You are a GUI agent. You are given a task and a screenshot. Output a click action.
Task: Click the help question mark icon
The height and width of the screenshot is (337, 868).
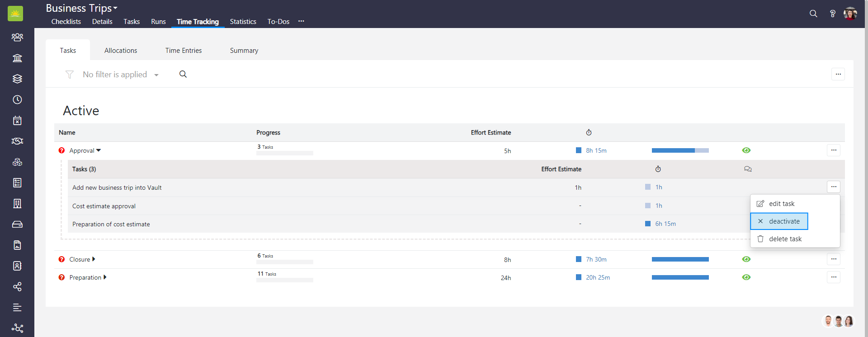click(832, 14)
